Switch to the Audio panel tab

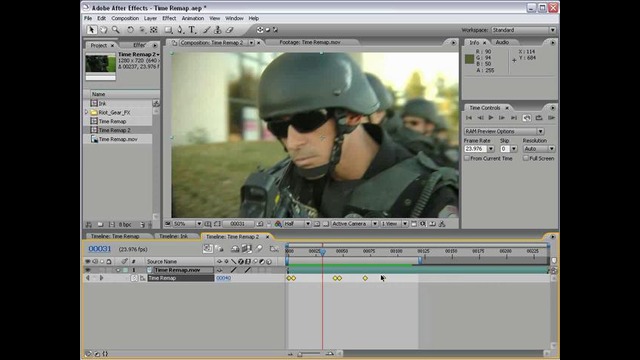click(502, 42)
